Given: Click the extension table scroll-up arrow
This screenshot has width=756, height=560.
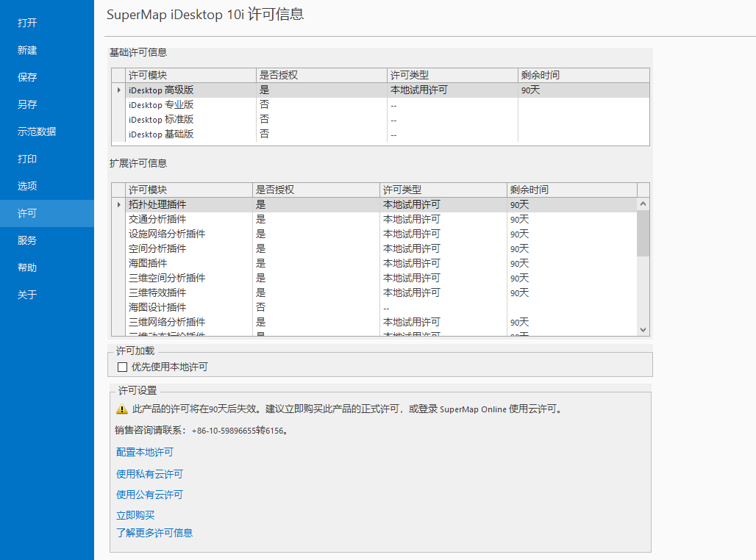Looking at the screenshot, I should click(x=643, y=204).
